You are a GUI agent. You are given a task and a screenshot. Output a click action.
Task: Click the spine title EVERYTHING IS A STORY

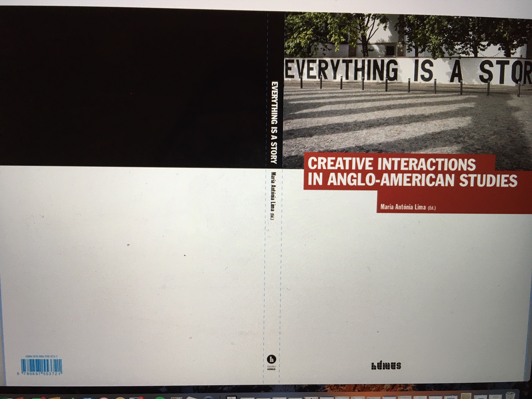[x=274, y=122]
